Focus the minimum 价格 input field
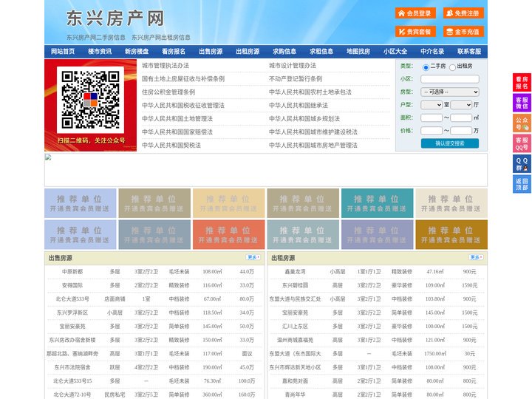The width and height of the screenshot is (532, 399). click(x=432, y=131)
